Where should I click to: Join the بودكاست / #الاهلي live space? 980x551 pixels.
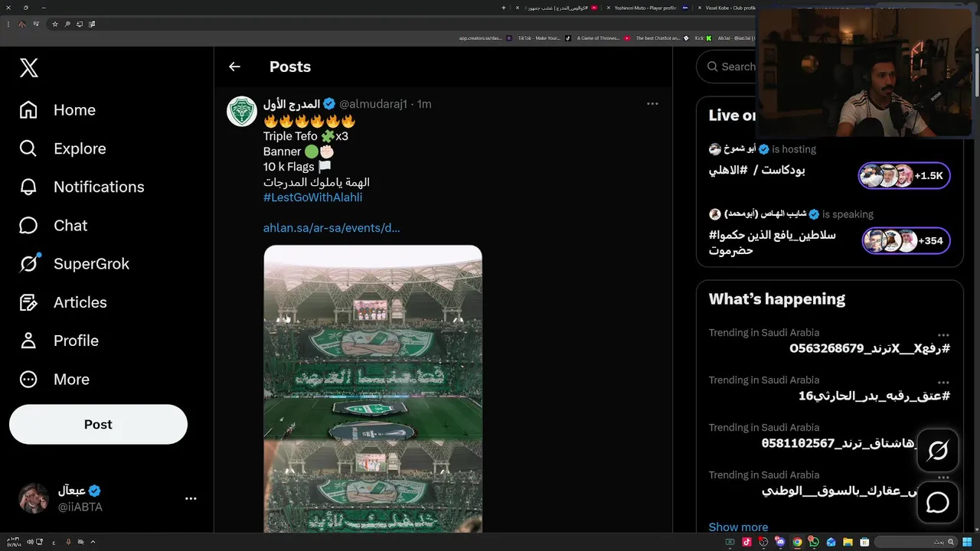tap(756, 170)
